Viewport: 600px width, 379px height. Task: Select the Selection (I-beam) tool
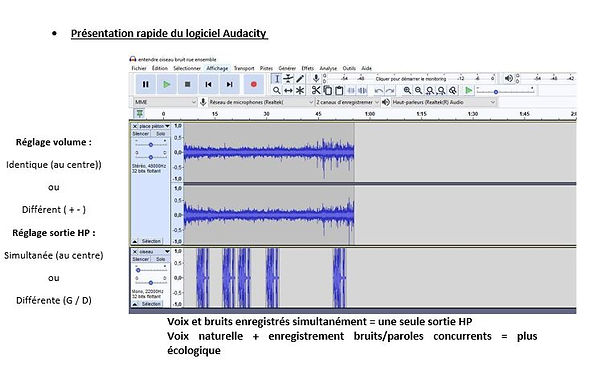coord(276,79)
